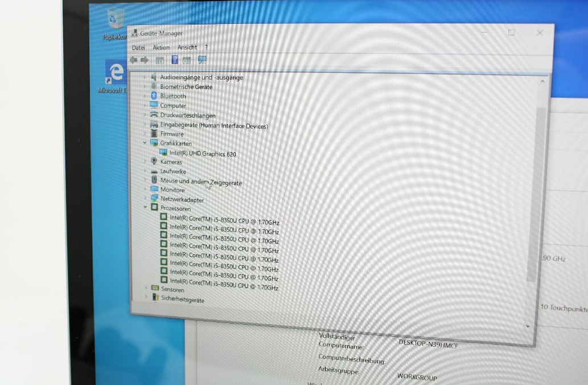Click the scroll up arrow in the device tree
This screenshot has width=588, height=385.
pyautogui.click(x=542, y=81)
